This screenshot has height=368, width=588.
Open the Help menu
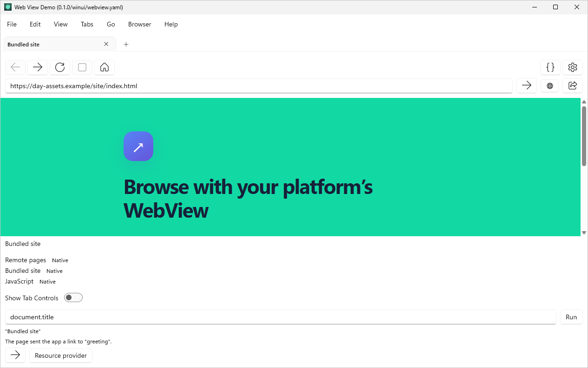[171, 24]
